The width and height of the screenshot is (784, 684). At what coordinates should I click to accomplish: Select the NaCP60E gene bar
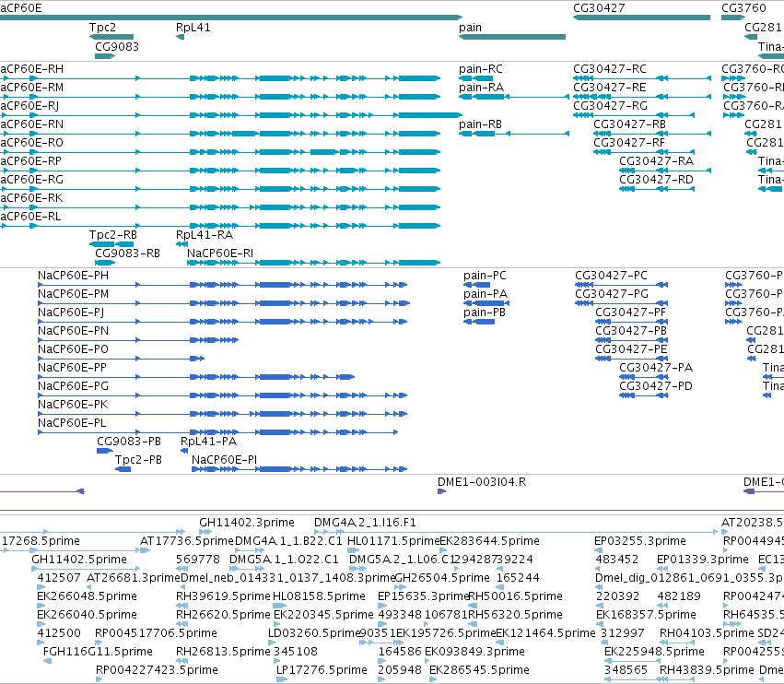click(x=230, y=18)
